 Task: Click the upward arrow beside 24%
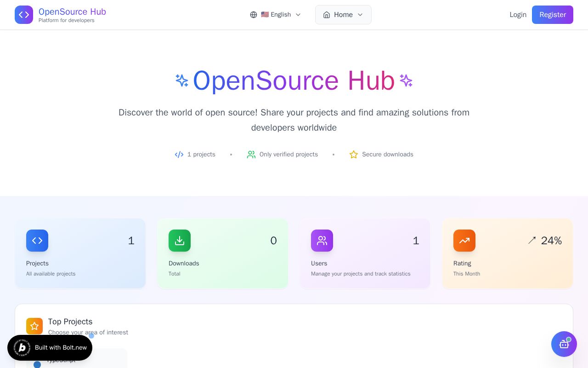(532, 241)
